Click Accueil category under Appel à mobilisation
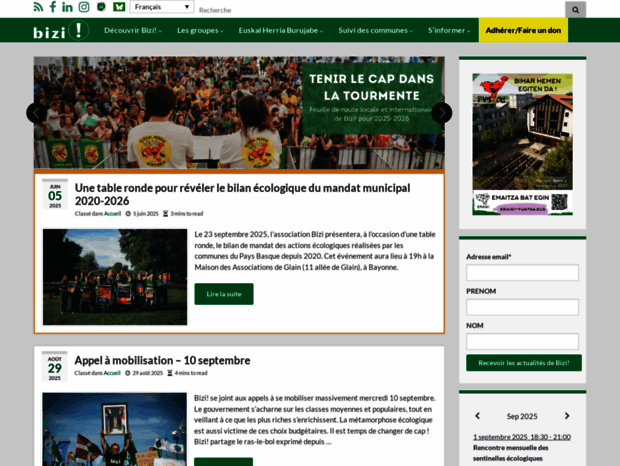The height and width of the screenshot is (466, 620). click(x=112, y=373)
